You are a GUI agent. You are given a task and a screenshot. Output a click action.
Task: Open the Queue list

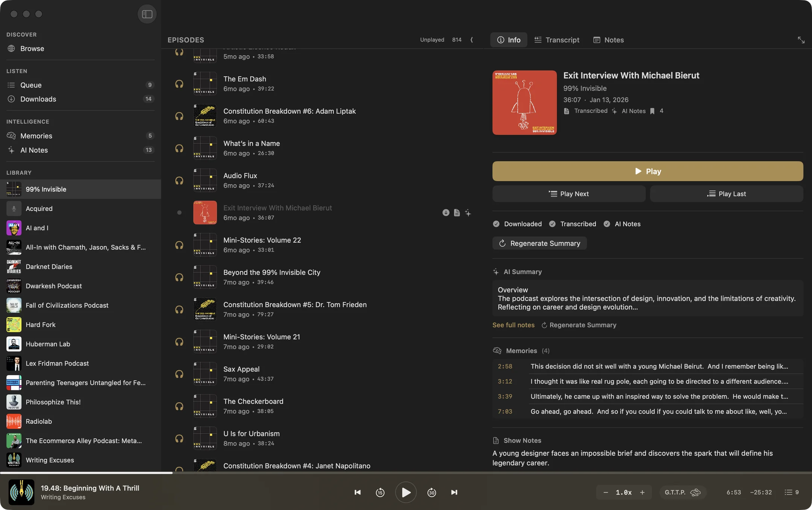pyautogui.click(x=80, y=85)
